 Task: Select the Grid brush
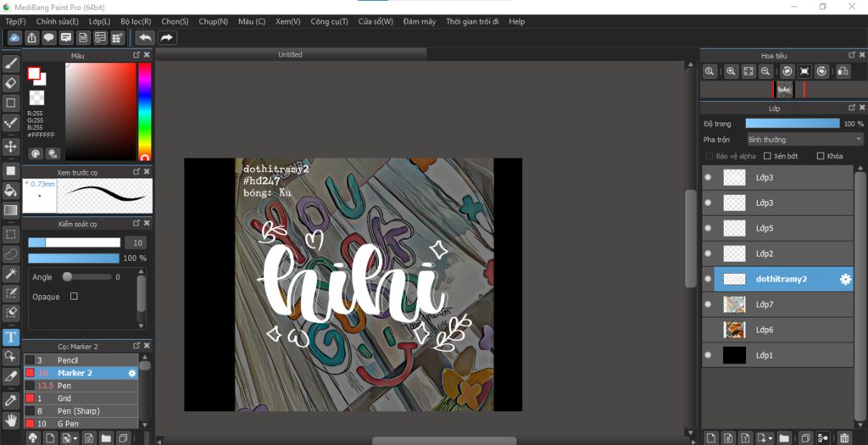[x=81, y=398]
